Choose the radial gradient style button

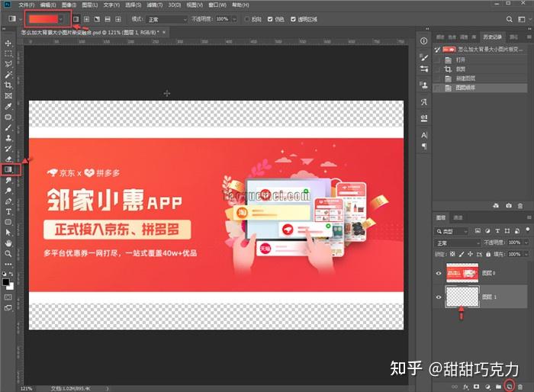86,19
